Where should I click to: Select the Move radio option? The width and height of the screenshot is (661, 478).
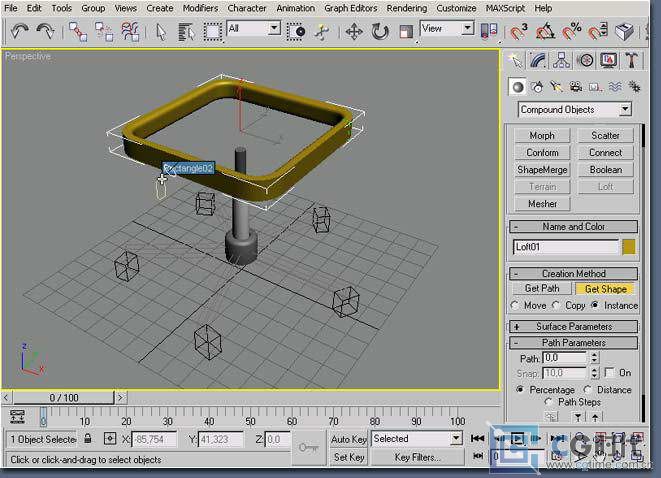(515, 306)
